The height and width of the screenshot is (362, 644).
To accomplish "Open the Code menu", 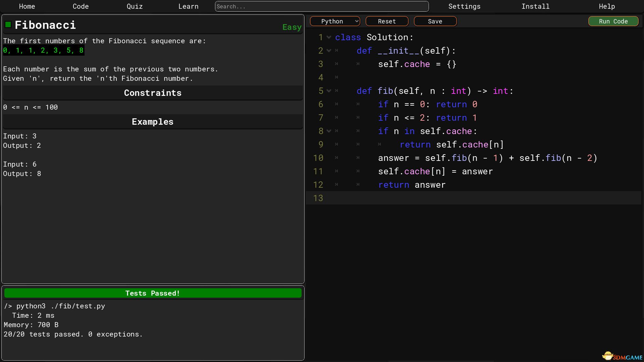I will tap(80, 6).
